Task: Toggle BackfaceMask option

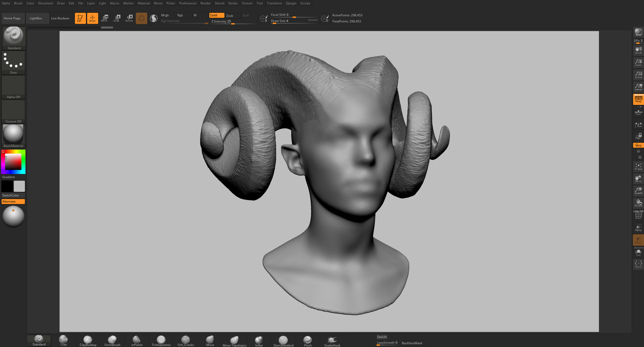Action: (x=412, y=343)
